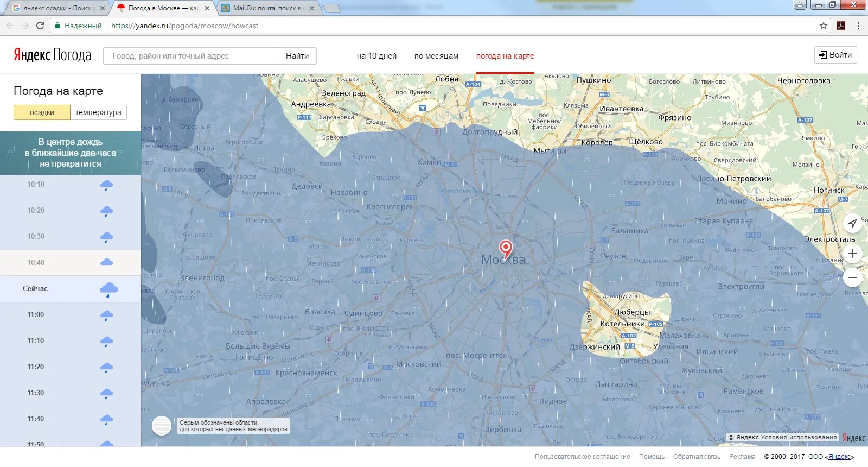Click the Chrome user profile icon
Image resolution: width=868 pixels, height=467 pixels.
pos(800,5)
